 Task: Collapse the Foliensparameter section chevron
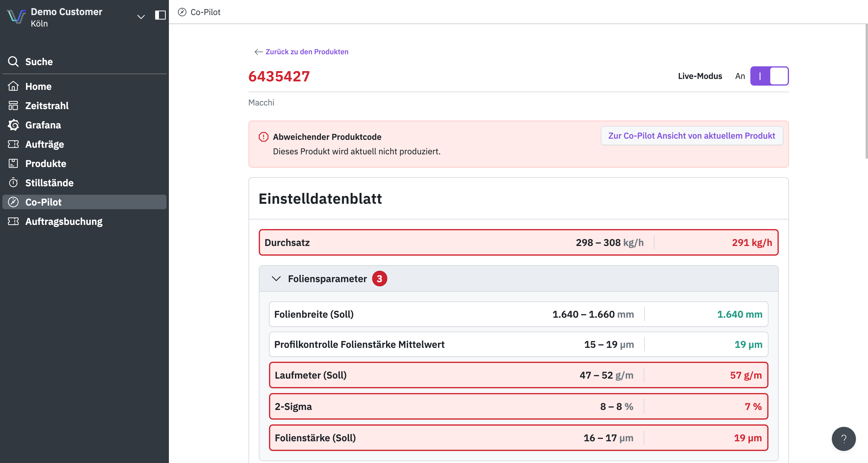tap(276, 279)
